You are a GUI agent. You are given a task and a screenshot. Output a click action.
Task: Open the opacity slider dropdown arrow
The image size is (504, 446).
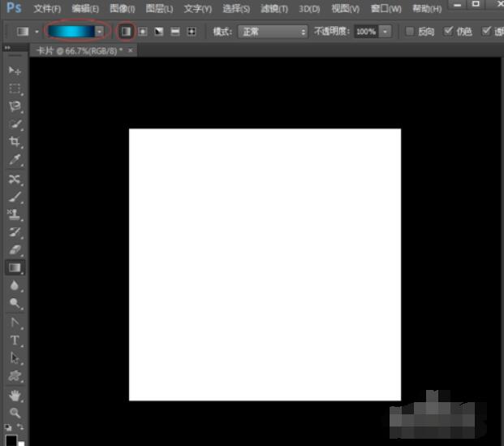[385, 32]
